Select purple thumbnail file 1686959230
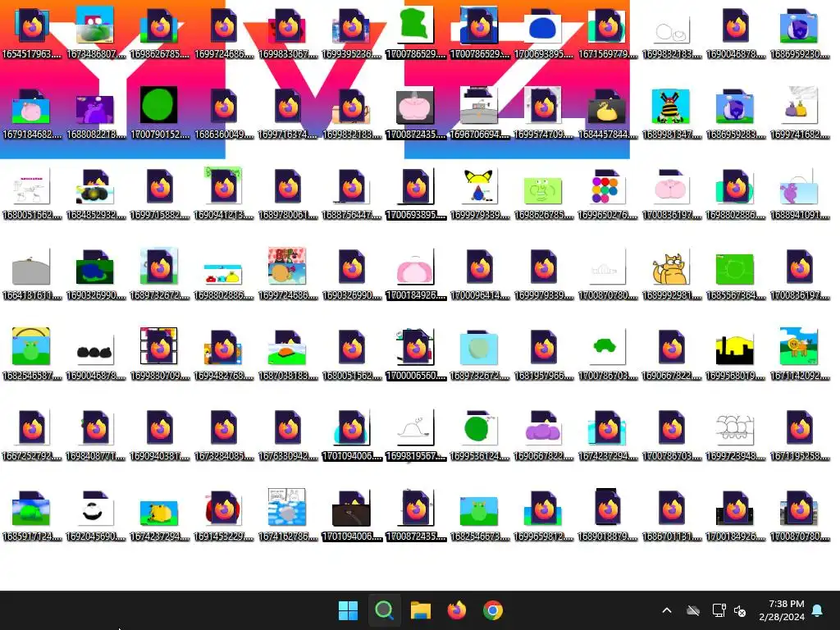 [800, 33]
